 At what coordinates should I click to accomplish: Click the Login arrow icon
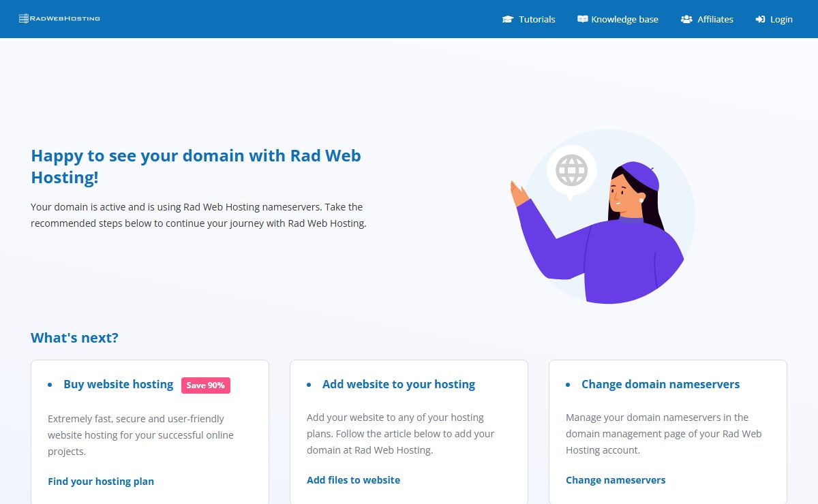point(761,19)
